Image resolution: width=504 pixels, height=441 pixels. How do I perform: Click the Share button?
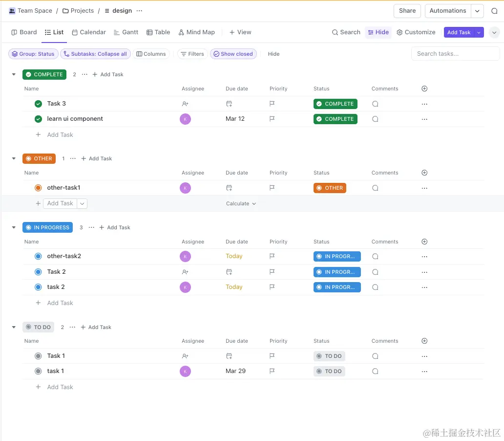(407, 11)
